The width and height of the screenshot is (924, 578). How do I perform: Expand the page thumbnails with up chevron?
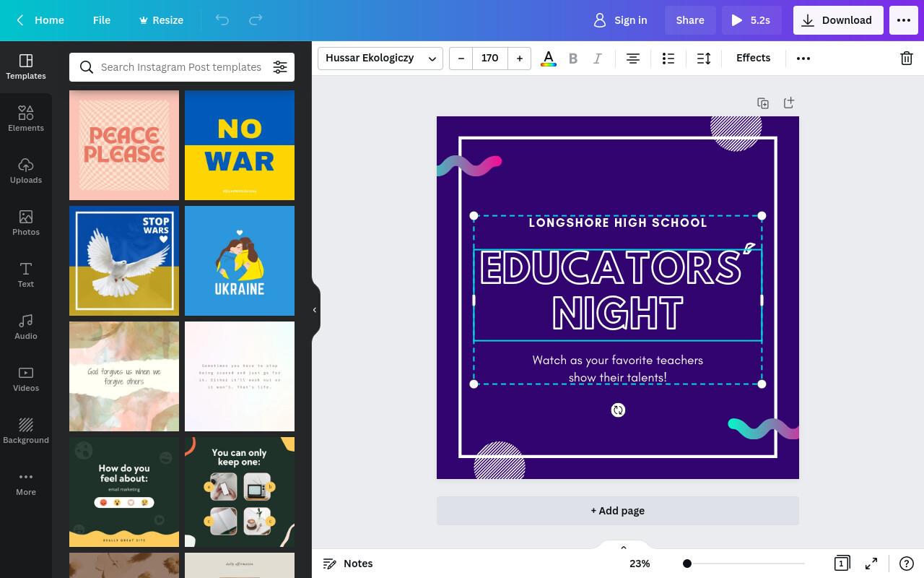[x=624, y=548]
